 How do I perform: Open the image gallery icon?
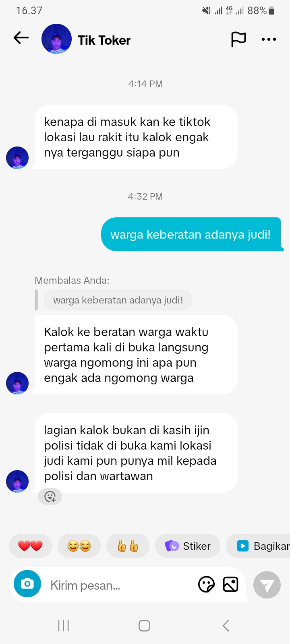point(230,584)
